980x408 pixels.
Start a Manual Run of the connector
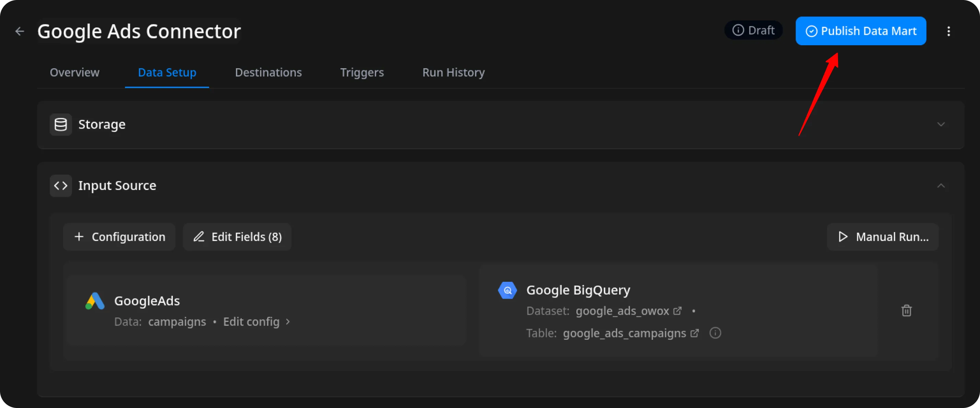pos(882,237)
